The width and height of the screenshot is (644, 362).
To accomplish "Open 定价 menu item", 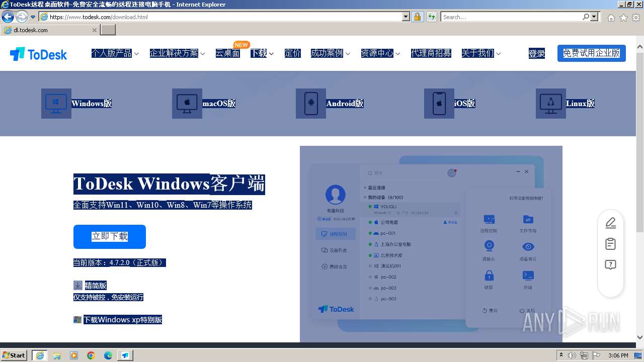I will (292, 53).
